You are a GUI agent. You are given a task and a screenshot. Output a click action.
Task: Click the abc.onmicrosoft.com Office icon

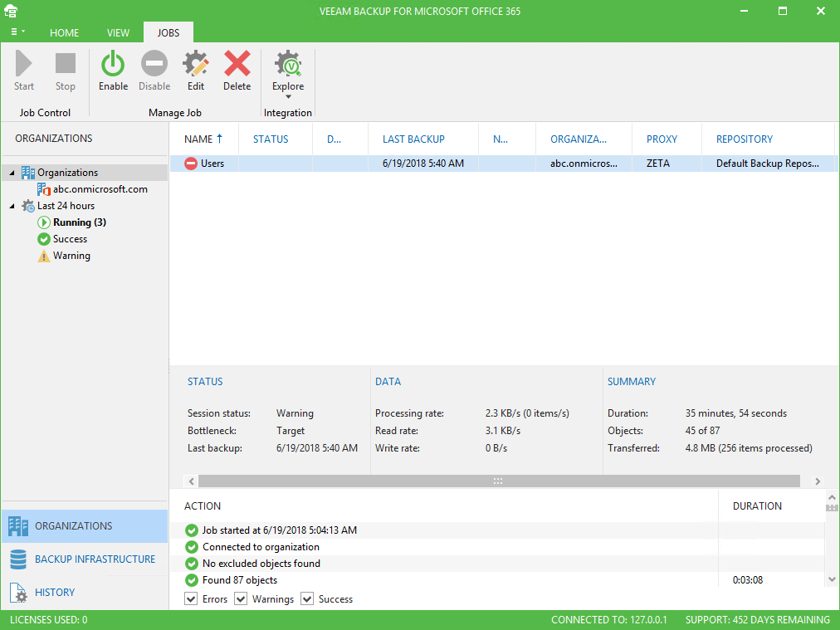pyautogui.click(x=44, y=189)
